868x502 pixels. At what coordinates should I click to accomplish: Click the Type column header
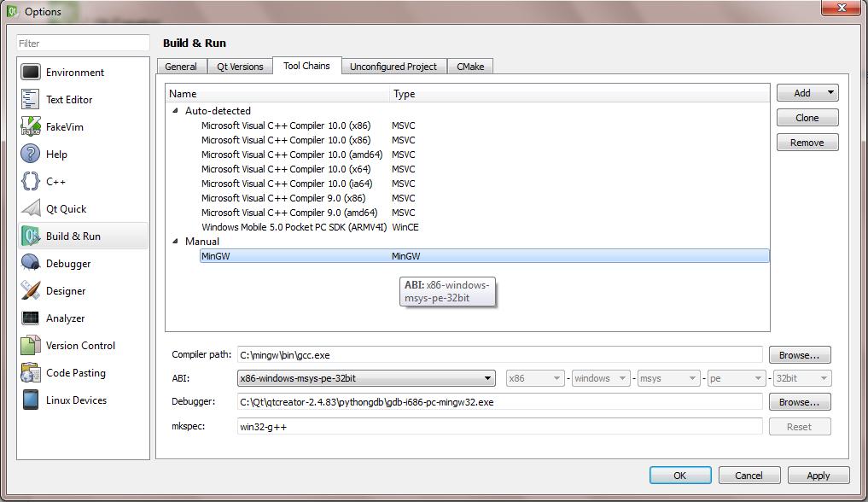click(580, 94)
